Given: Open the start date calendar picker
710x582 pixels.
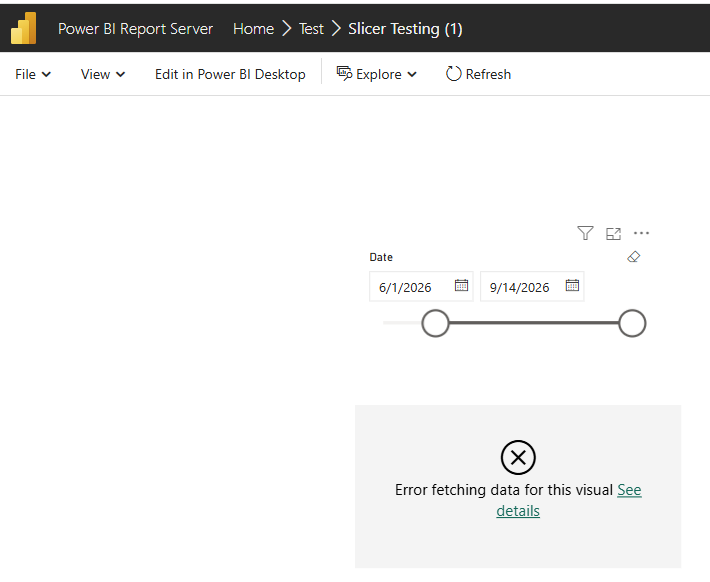Looking at the screenshot, I should tap(461, 285).
